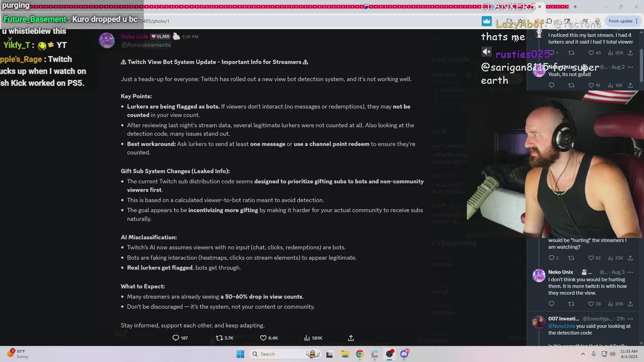Show hidden system tray icons
This screenshot has height=362, width=644.
[583, 354]
